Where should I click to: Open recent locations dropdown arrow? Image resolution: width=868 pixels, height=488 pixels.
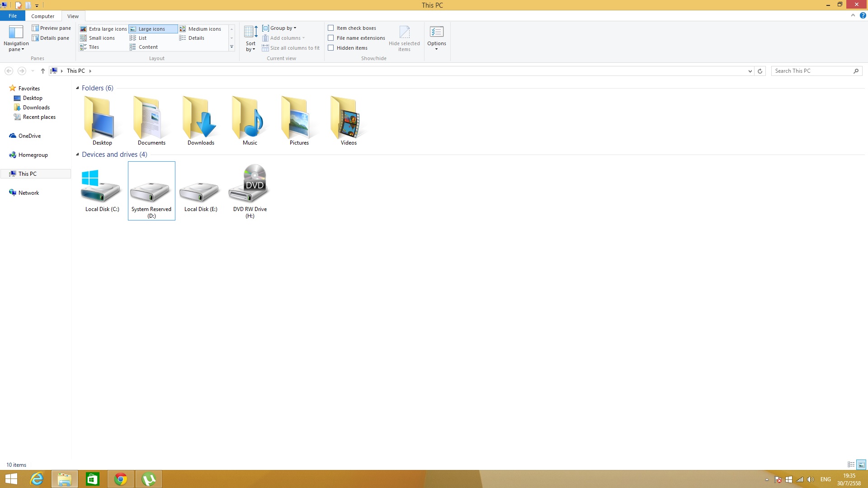coord(33,71)
